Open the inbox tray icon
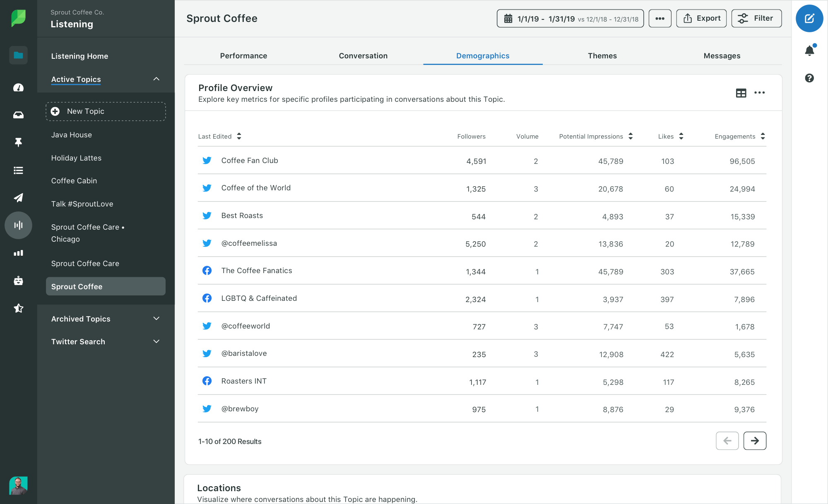 [x=18, y=115]
